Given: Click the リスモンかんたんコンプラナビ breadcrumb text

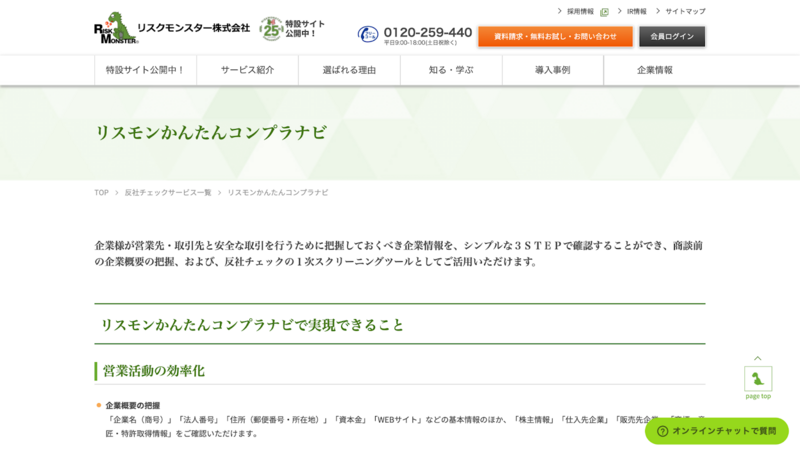Looking at the screenshot, I should tap(278, 192).
